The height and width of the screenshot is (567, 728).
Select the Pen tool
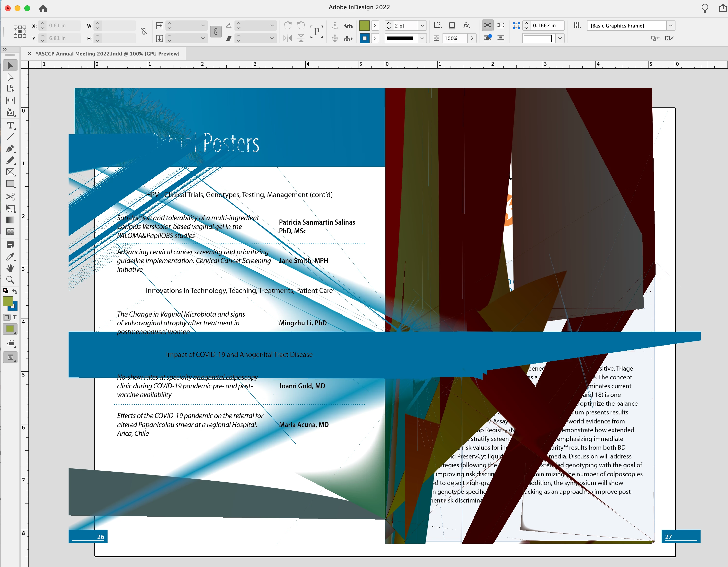(10, 149)
